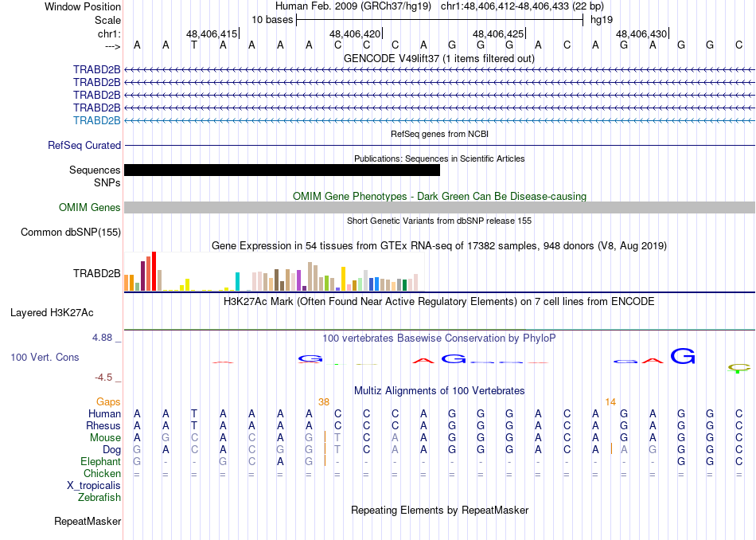The image size is (756, 540).
Task: Click the tall yellow bar in GTEx chart
Action: (x=343, y=279)
